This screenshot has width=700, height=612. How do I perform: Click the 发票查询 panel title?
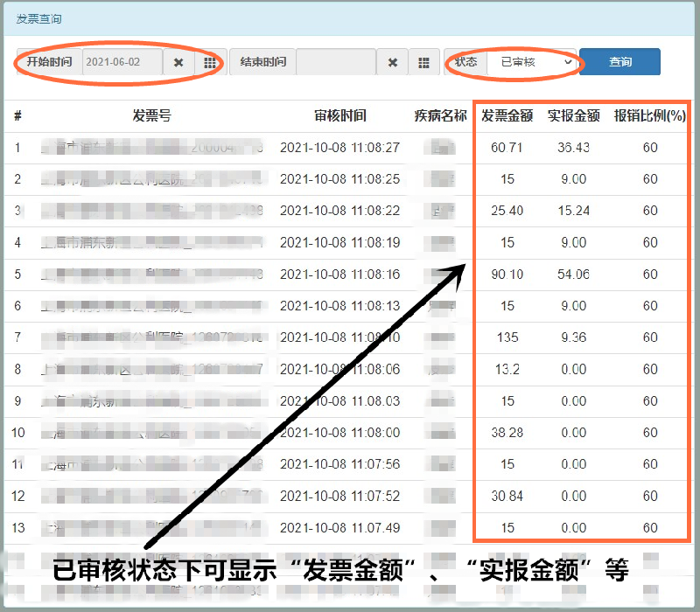[38, 18]
